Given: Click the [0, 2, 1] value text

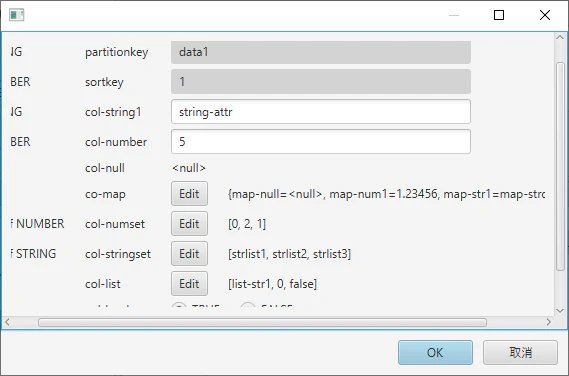Looking at the screenshot, I should click(247, 224).
